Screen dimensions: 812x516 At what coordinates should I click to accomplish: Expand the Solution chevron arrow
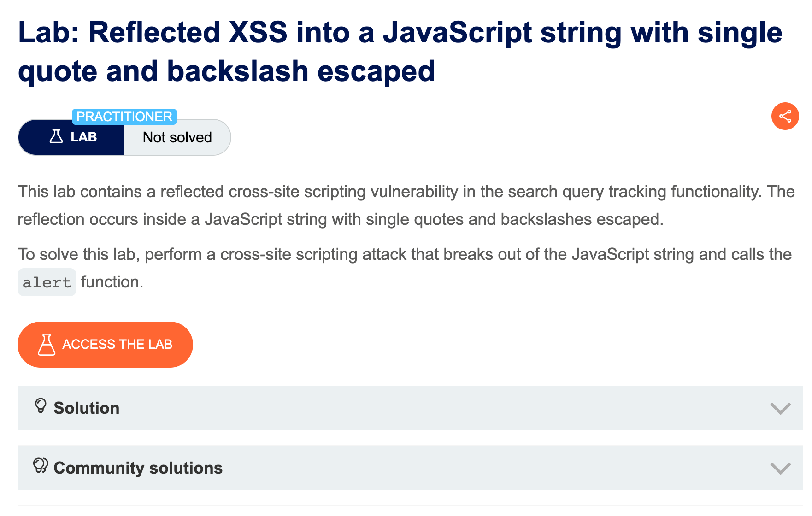click(780, 409)
